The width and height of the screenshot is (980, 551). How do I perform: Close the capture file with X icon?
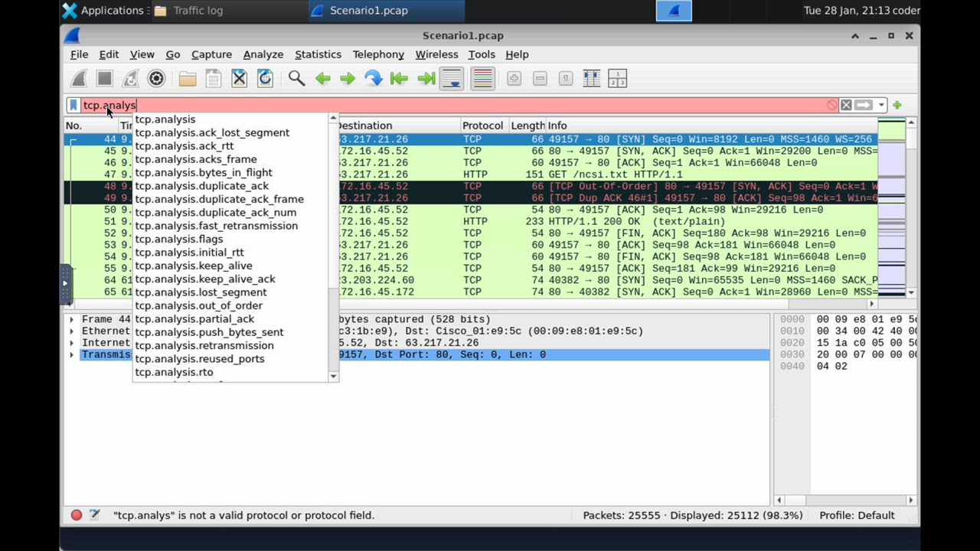point(239,78)
